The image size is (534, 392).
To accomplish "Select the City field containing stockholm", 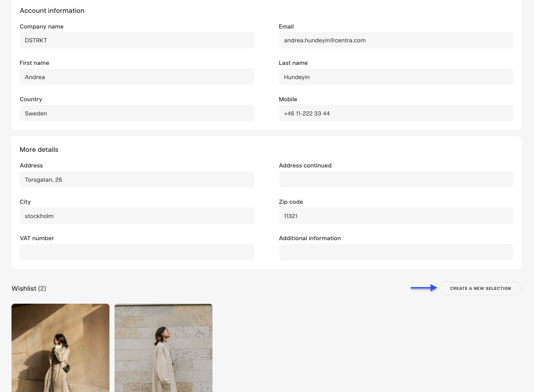I will click(137, 216).
